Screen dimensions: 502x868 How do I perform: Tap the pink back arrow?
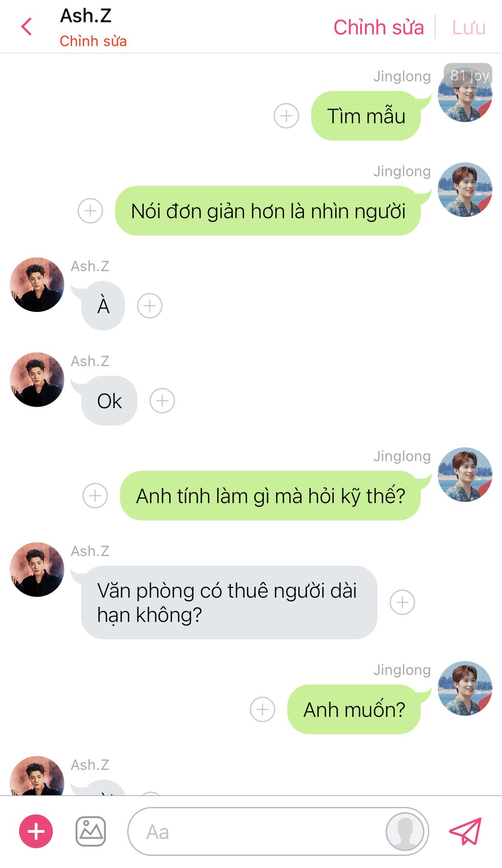[x=27, y=27]
